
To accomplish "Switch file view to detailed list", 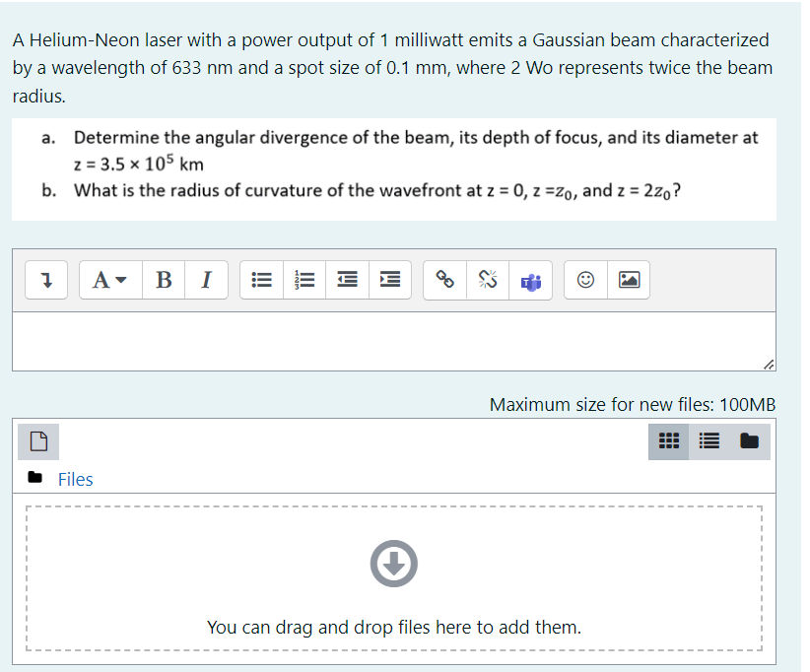I will point(709,441).
